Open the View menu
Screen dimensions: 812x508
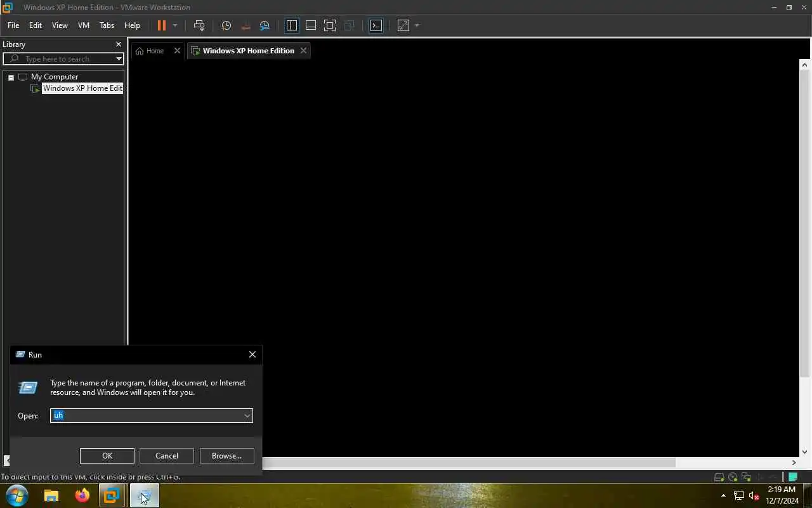[x=60, y=25]
